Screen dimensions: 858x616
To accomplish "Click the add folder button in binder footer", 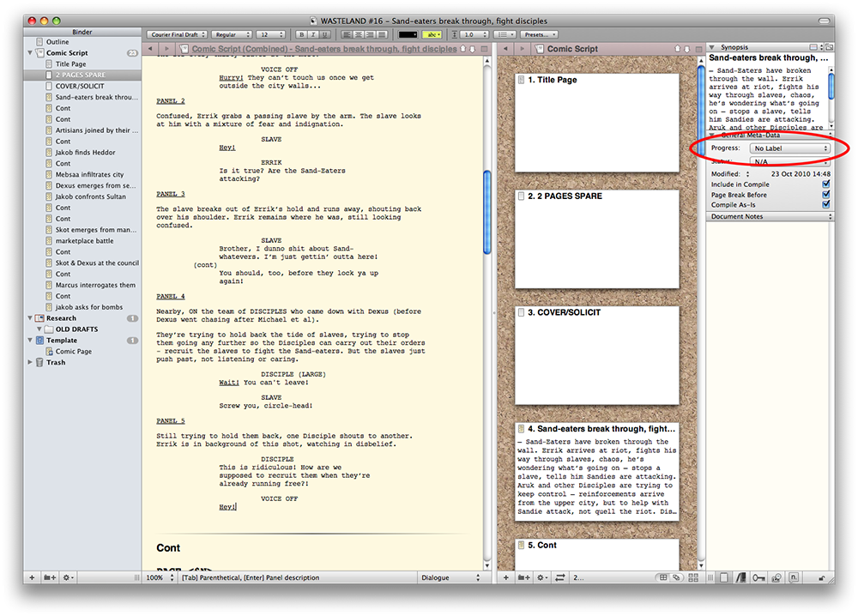I will (49, 577).
